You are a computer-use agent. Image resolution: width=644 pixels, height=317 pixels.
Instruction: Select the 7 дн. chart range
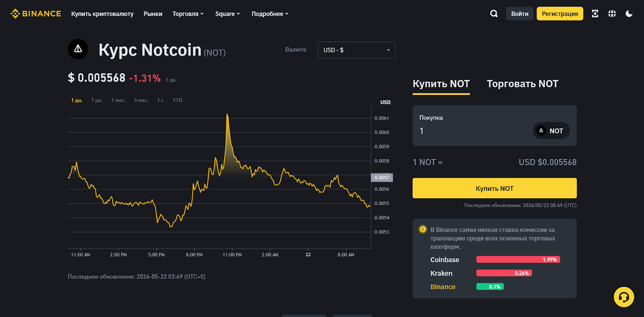tap(97, 101)
